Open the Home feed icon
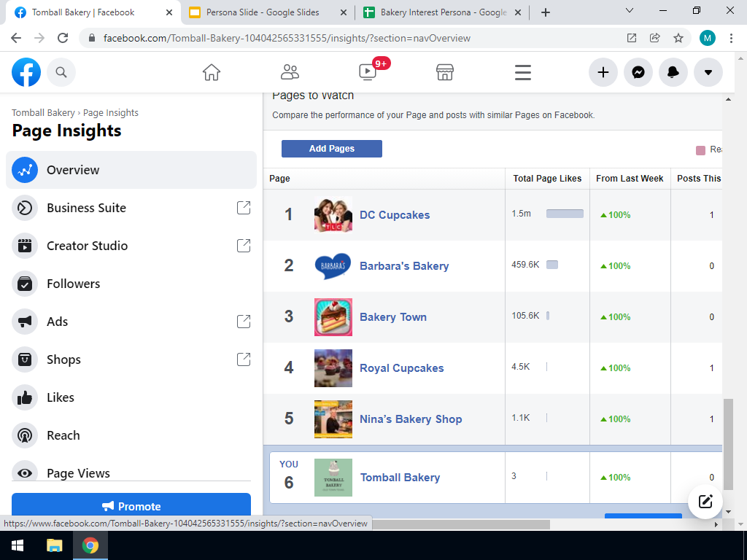This screenshot has height=560, width=747. click(x=212, y=72)
